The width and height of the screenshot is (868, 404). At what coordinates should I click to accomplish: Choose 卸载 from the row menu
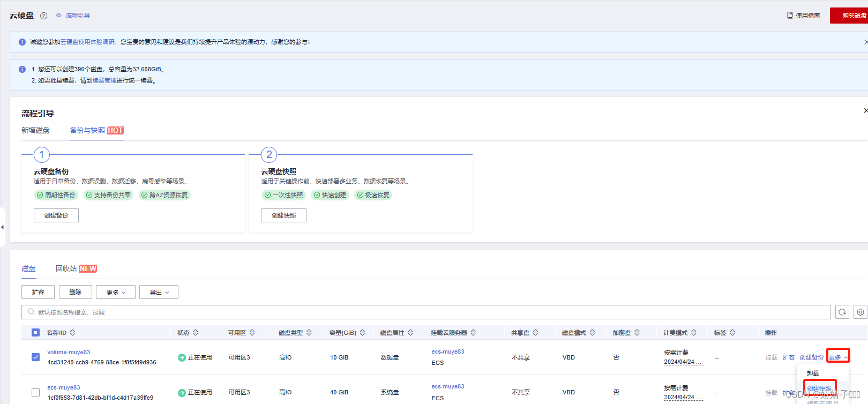pos(813,373)
